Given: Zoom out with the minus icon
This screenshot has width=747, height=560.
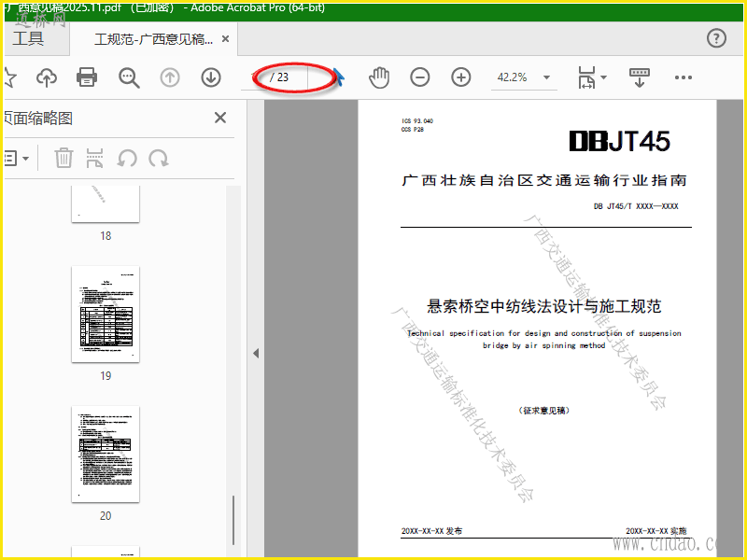Looking at the screenshot, I should tap(419, 77).
